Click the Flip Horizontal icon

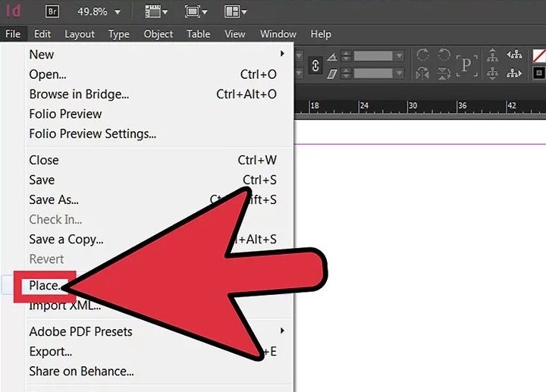(x=422, y=73)
